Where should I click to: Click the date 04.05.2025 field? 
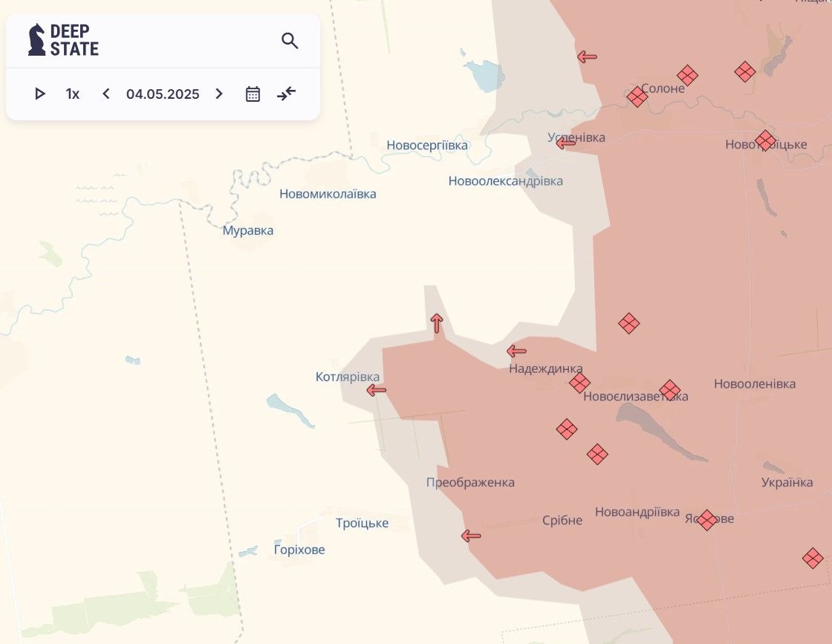[x=163, y=94]
